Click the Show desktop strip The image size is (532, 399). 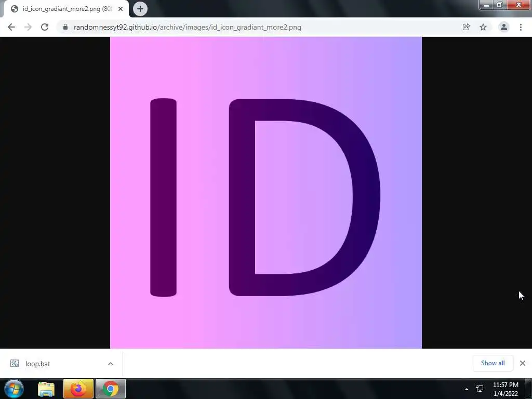point(528,389)
